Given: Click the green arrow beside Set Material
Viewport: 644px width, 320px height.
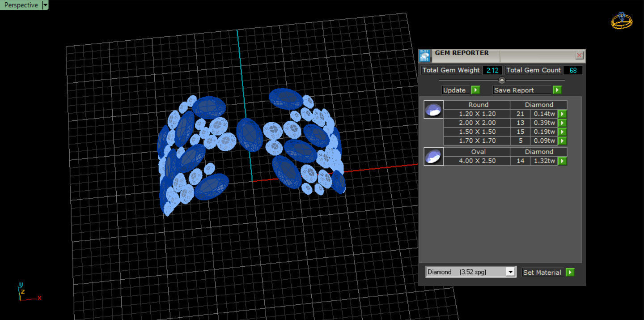Looking at the screenshot, I should [x=570, y=272].
